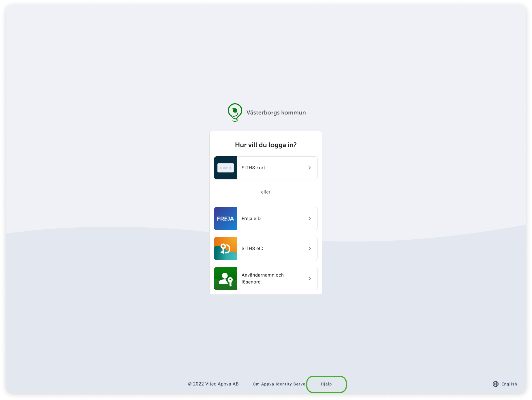
Task: Click the FREJA logo icon
Action: coord(225,219)
